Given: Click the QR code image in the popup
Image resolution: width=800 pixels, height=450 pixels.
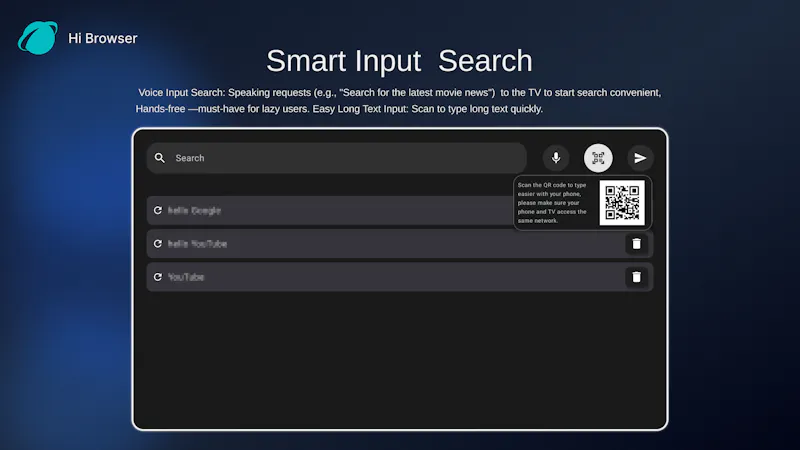Looking at the screenshot, I should (x=622, y=203).
